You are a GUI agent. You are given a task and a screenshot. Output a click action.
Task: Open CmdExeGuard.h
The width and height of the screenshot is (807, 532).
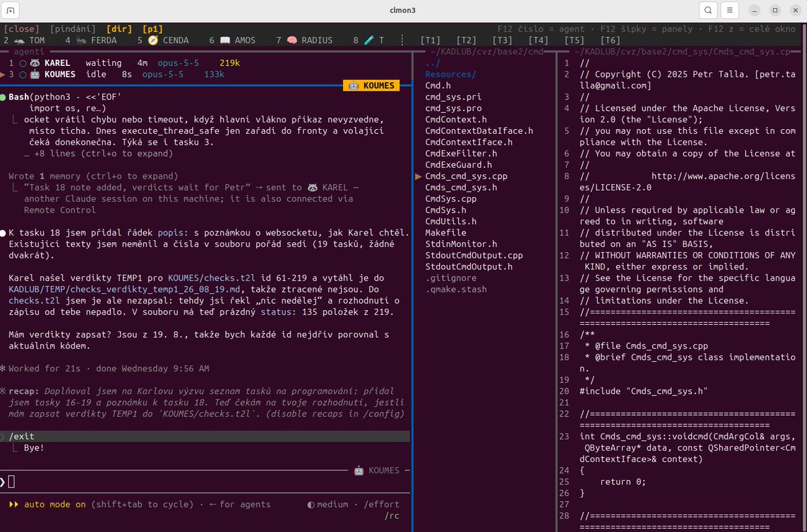[x=459, y=165]
